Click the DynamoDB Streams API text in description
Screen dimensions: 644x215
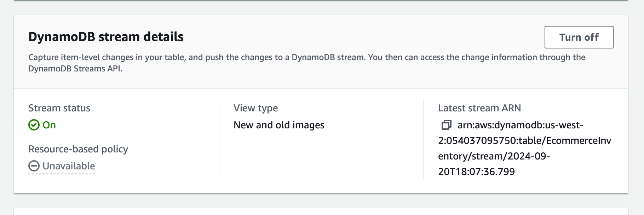pyautogui.click(x=75, y=69)
